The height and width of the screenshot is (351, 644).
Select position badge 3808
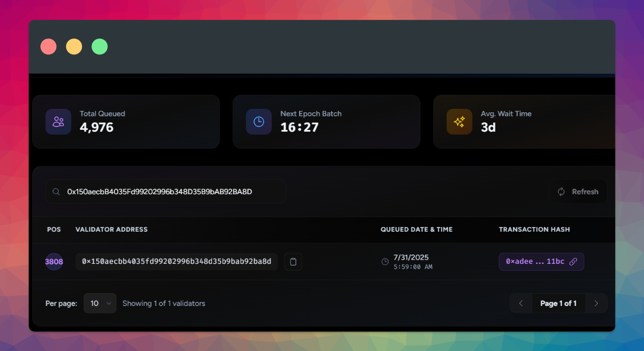click(x=54, y=261)
